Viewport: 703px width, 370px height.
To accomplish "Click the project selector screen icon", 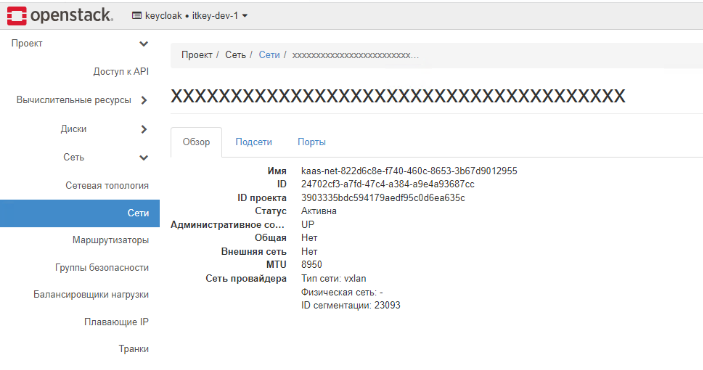I will click(x=136, y=16).
